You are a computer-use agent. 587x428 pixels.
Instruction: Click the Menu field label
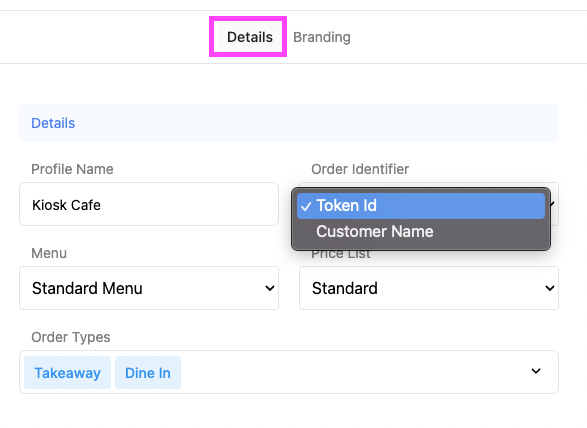pyautogui.click(x=49, y=253)
